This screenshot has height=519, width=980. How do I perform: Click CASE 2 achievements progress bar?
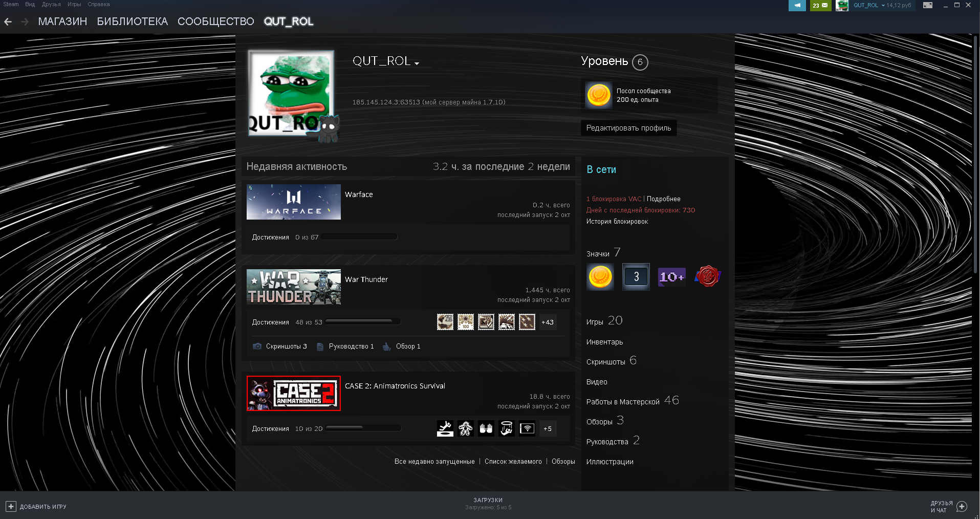363,428
